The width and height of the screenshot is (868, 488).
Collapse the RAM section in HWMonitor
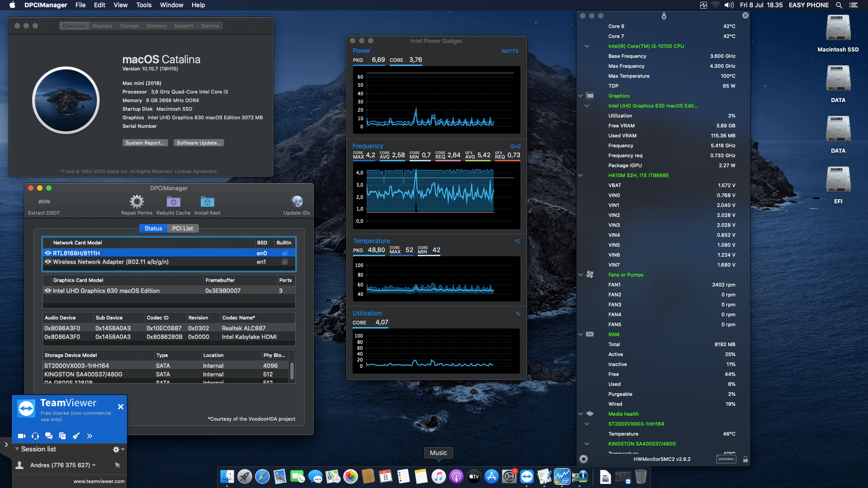(x=580, y=334)
